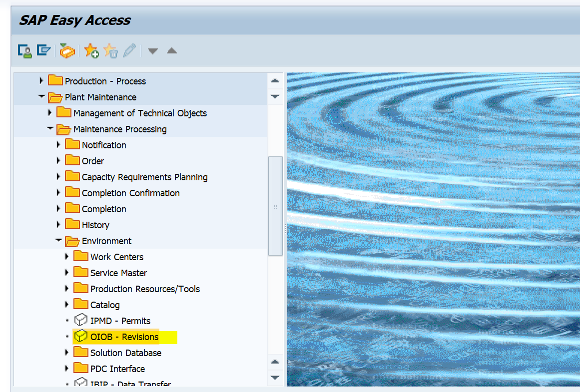Expand the Capacity Requirements Planning node arrow

click(58, 176)
